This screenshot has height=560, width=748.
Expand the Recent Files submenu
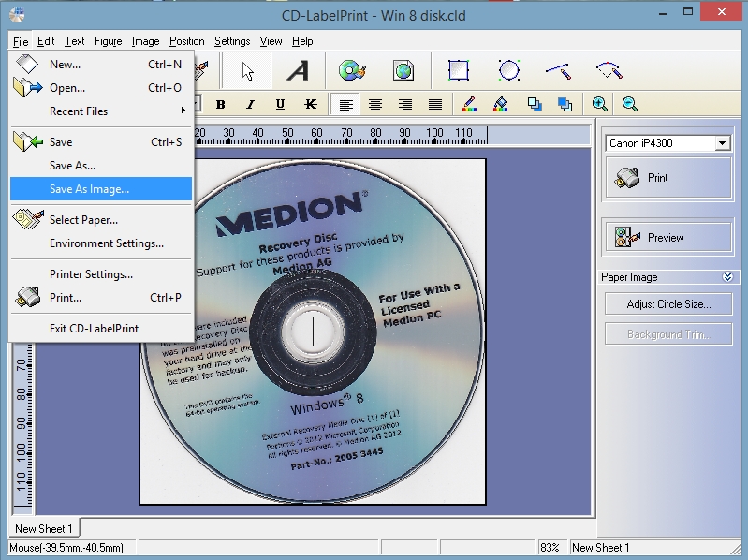point(101,111)
